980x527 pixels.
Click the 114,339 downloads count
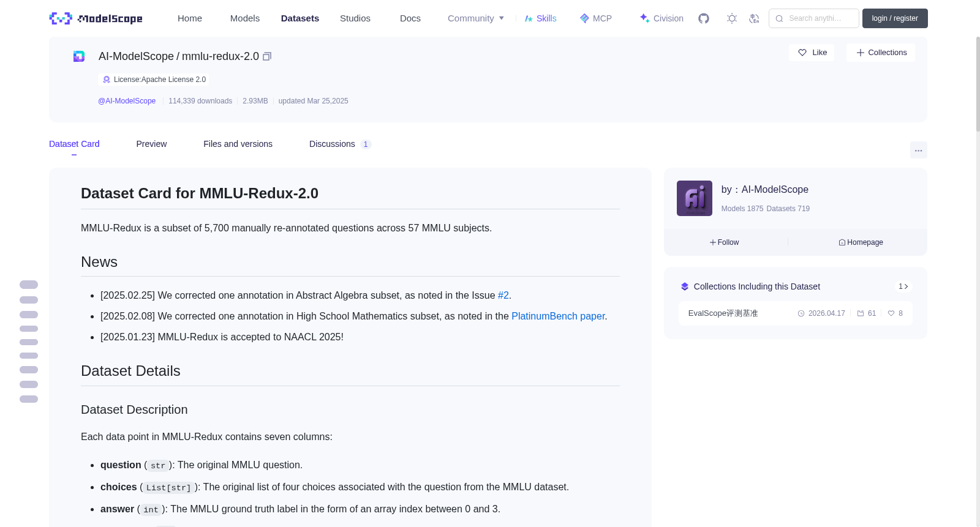[200, 101]
